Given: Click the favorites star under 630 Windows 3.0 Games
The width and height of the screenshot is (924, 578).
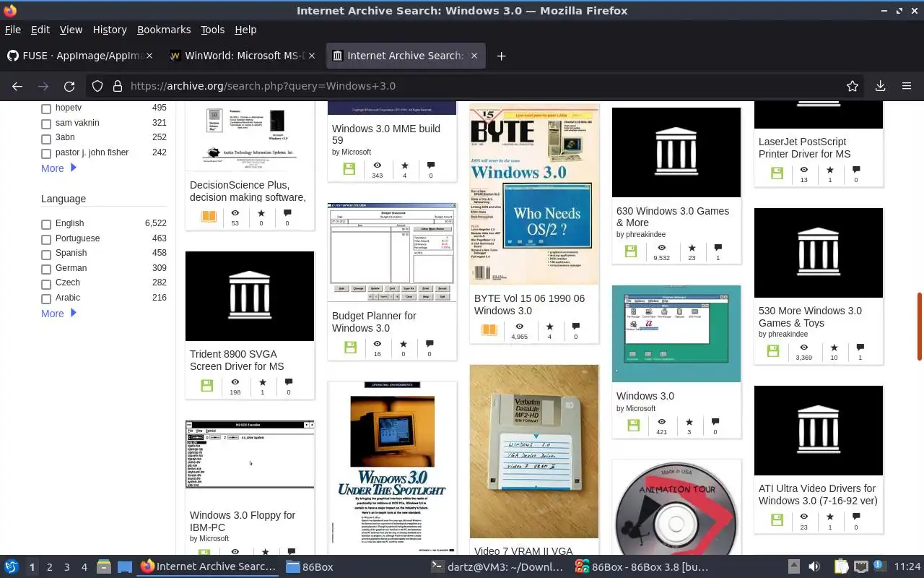Looking at the screenshot, I should pyautogui.click(x=692, y=248).
